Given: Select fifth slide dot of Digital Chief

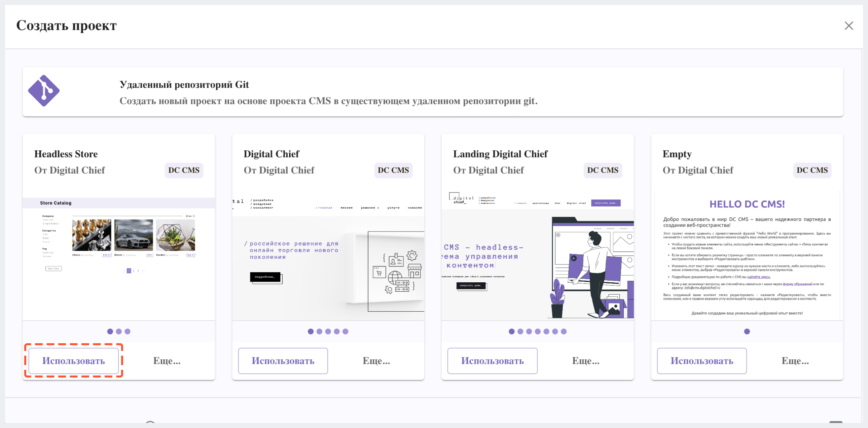Looking at the screenshot, I should click(x=346, y=331).
